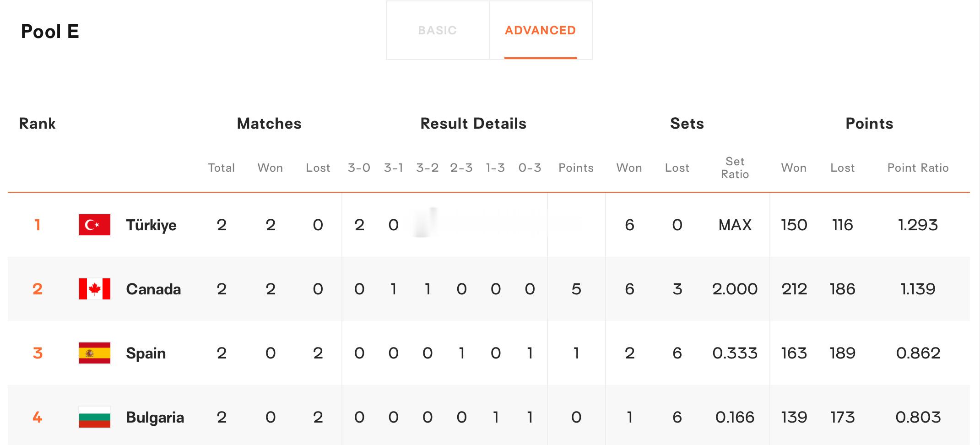Open the Türkiye team link
This screenshot has height=445, width=980.
click(x=151, y=225)
